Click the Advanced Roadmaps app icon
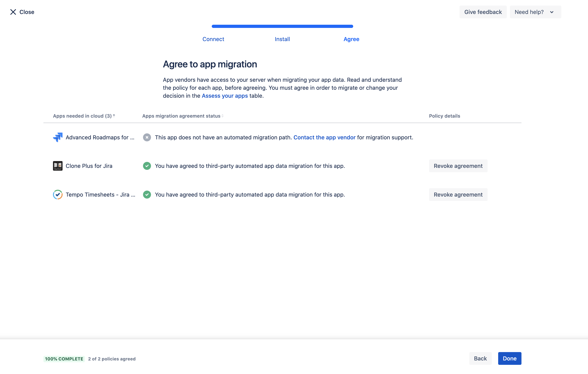Viewport: 588px width, 374px height. click(57, 137)
